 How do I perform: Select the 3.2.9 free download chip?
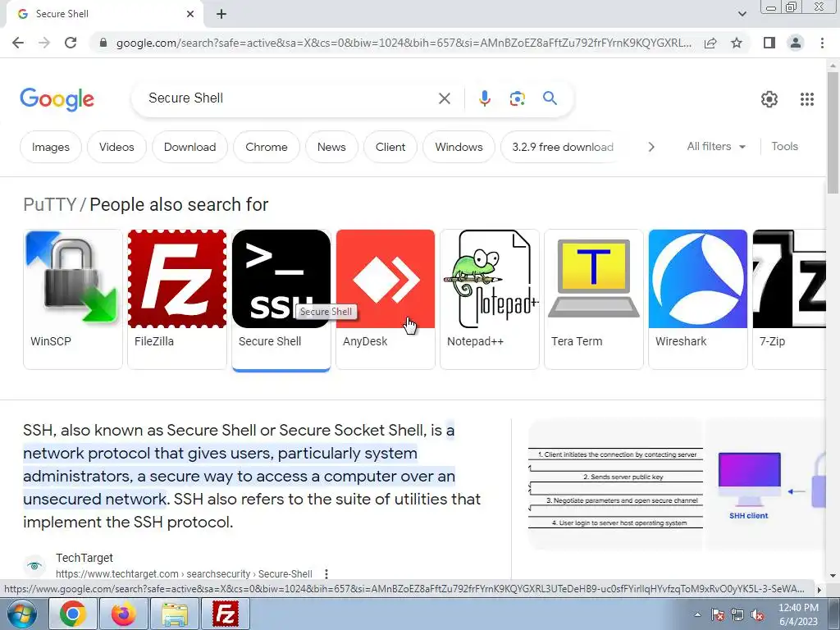[x=559, y=147]
